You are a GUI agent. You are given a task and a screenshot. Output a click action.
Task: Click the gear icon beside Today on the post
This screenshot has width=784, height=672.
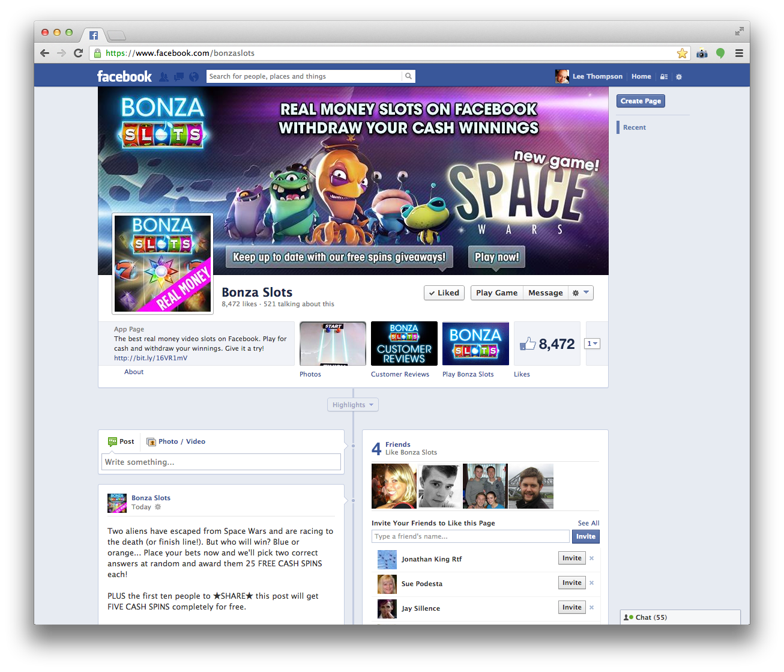158,507
